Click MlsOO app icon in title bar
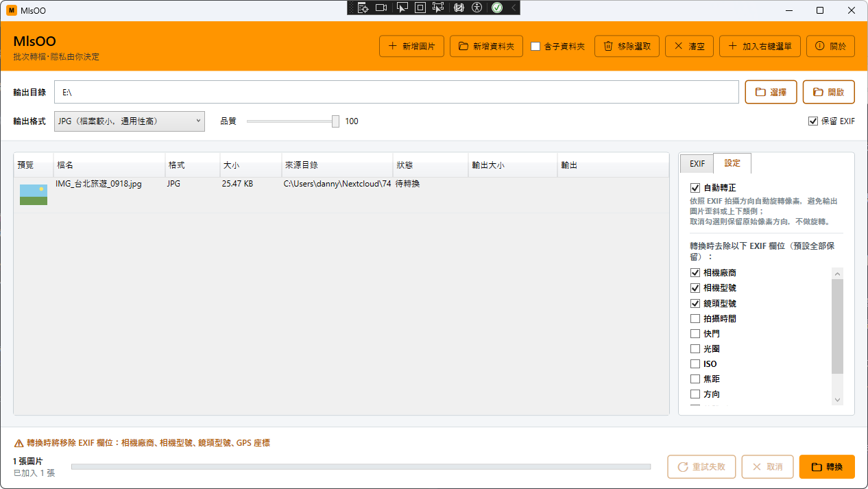The width and height of the screenshot is (868, 489). 12,10
